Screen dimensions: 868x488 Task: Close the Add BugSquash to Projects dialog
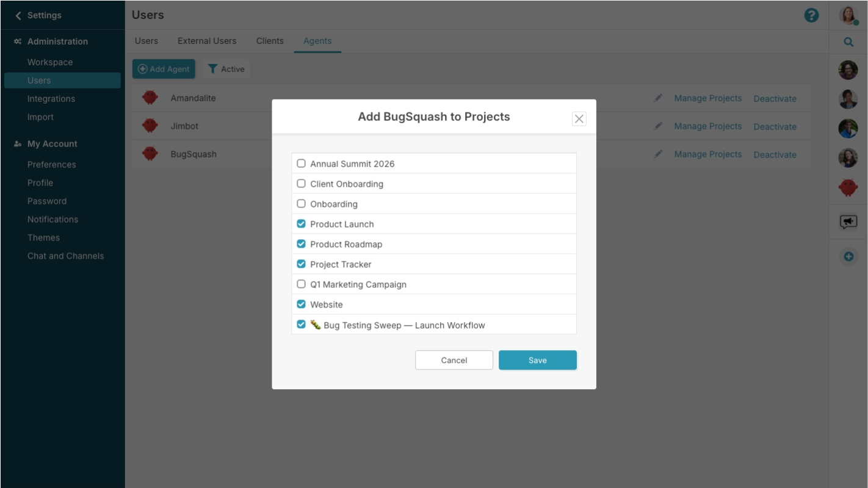579,119
